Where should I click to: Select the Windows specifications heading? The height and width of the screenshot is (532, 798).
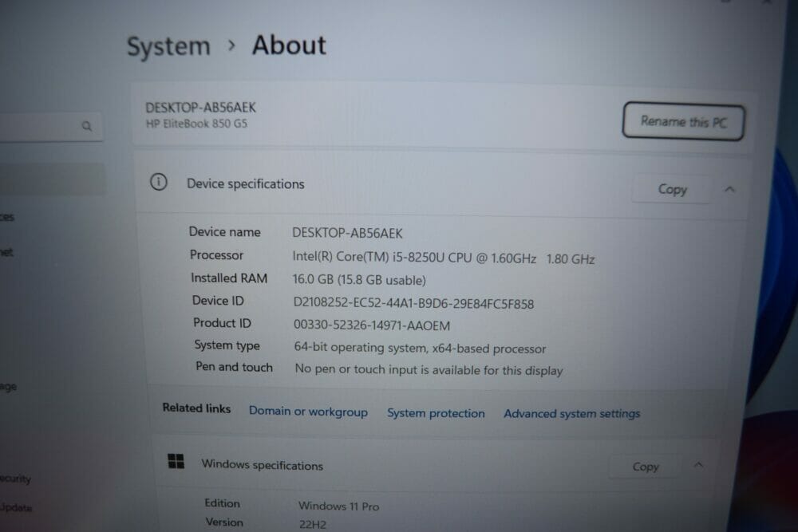point(262,465)
